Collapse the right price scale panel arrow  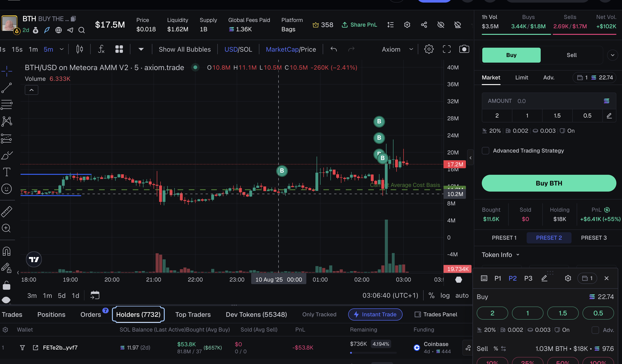pyautogui.click(x=470, y=158)
